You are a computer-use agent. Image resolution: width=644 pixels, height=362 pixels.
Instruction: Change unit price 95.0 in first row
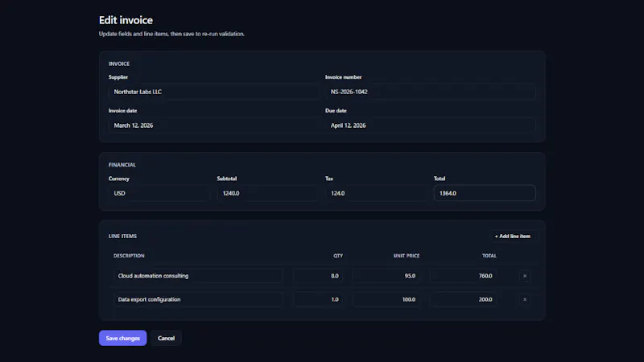386,276
